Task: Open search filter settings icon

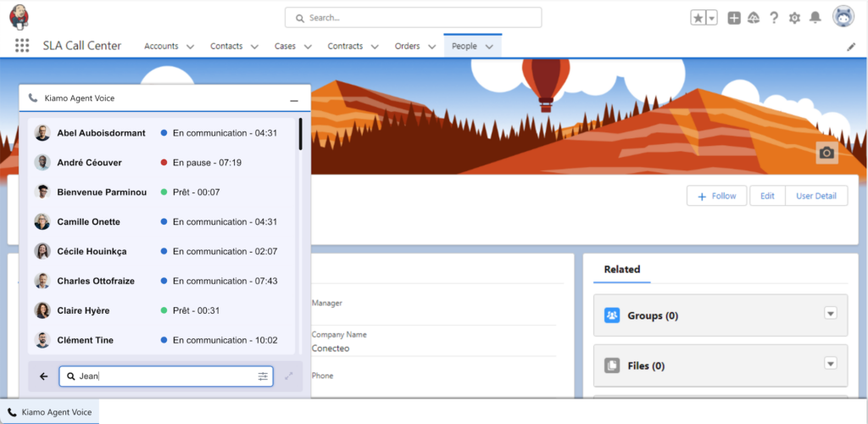Action: 263,377
